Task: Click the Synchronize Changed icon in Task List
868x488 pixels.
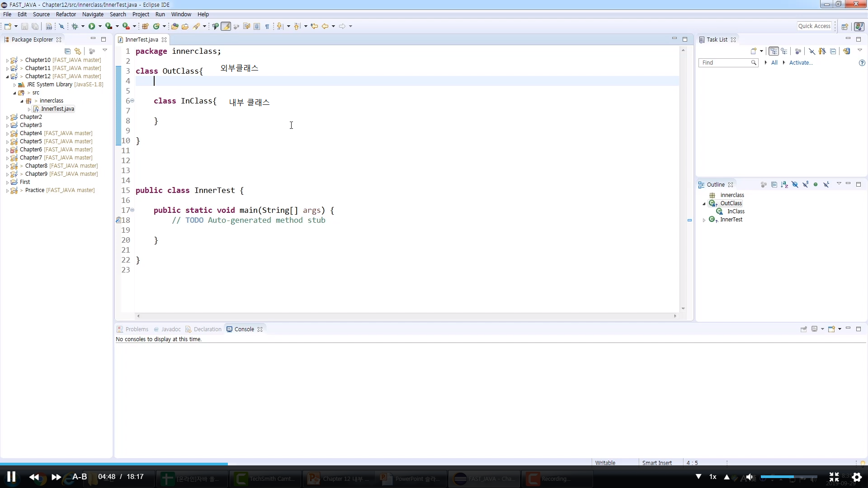Action: click(846, 51)
